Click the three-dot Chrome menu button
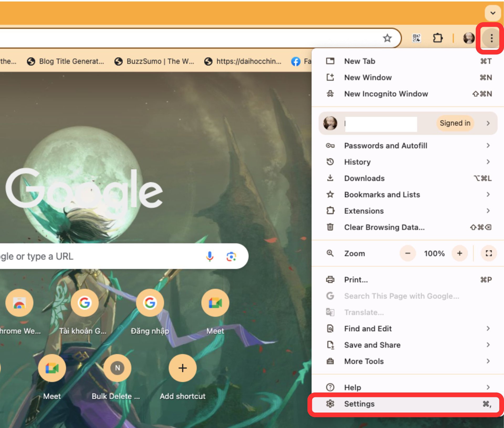Image resolution: width=504 pixels, height=428 pixels. [491, 38]
